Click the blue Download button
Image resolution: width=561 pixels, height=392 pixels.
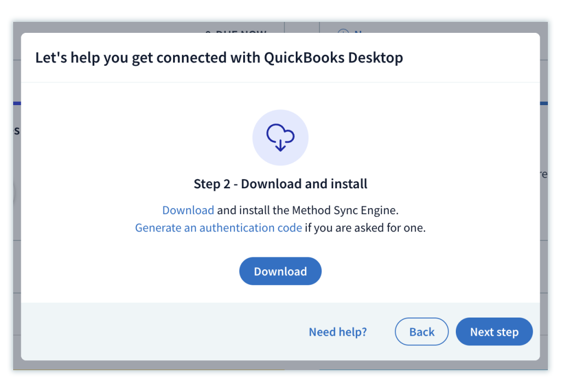click(x=280, y=271)
